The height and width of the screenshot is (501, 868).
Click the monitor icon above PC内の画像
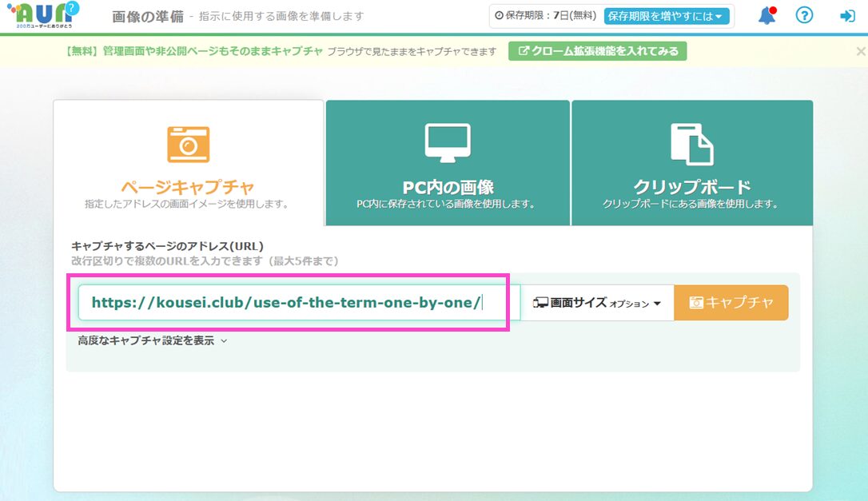pos(448,143)
